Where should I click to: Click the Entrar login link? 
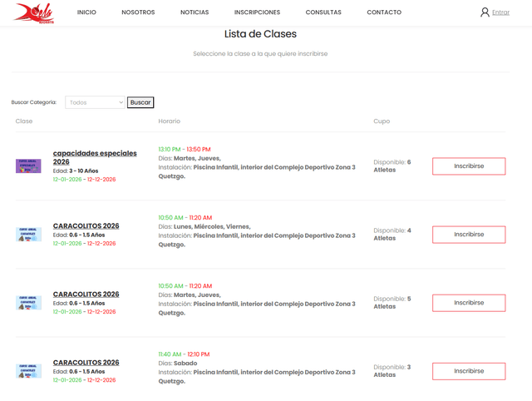tap(501, 12)
